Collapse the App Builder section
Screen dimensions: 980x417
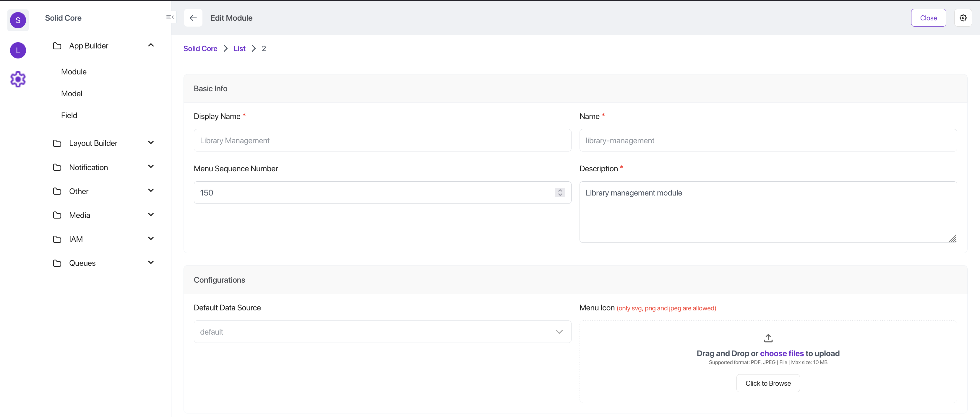pyautogui.click(x=151, y=45)
